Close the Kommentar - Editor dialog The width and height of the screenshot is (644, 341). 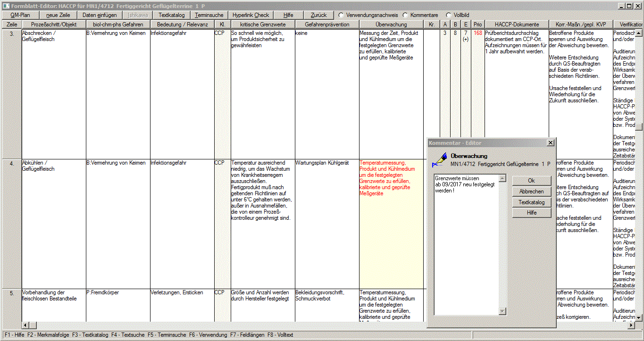click(x=550, y=142)
